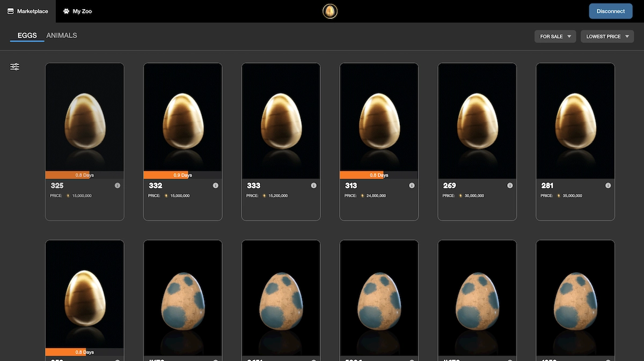This screenshot has width=644, height=361.
Task: Click the Disconnect button
Action: 611,11
